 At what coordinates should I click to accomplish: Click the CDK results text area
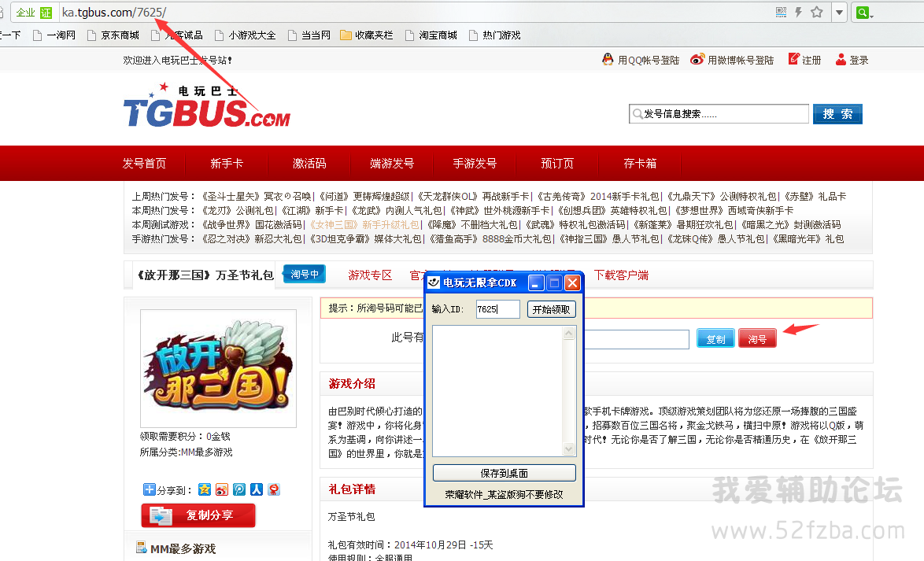(x=498, y=391)
